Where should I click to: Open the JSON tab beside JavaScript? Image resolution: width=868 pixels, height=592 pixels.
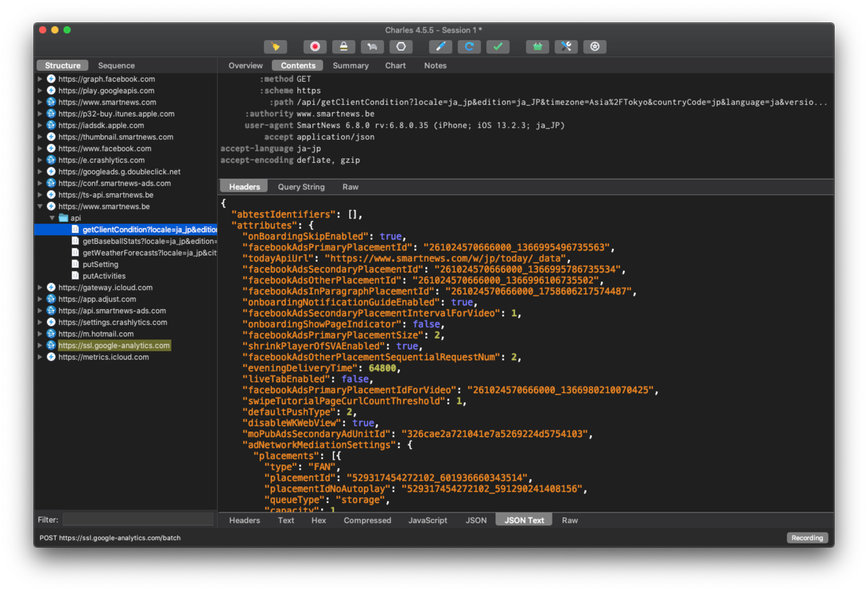(x=476, y=520)
